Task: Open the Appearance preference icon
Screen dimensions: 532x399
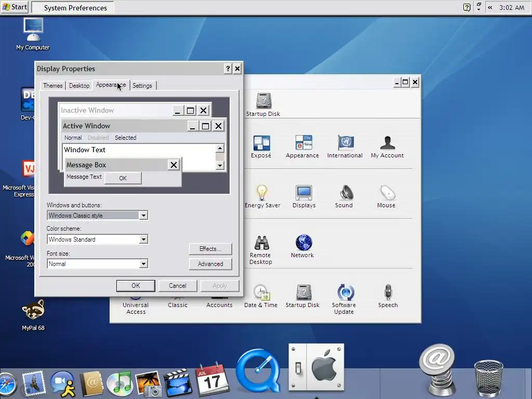Action: pos(302,147)
